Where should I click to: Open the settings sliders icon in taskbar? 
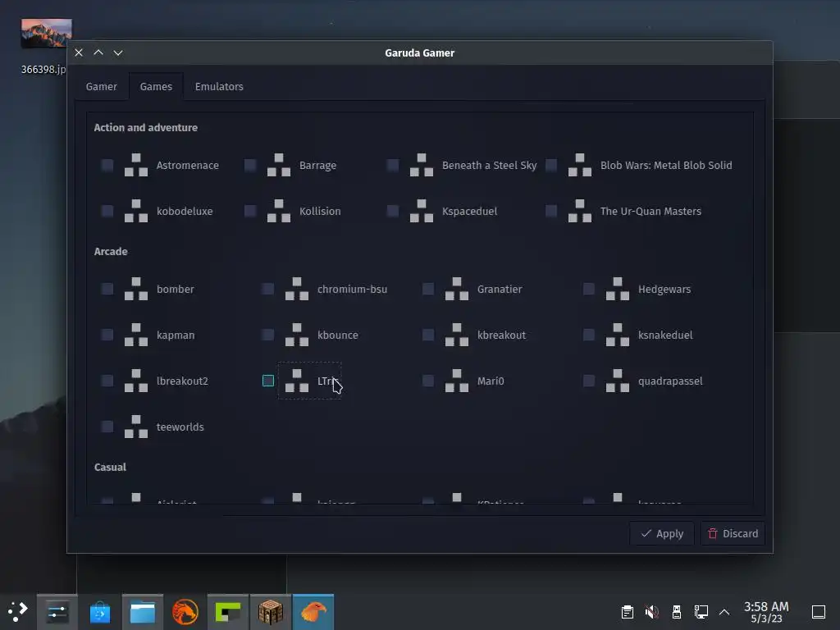tap(57, 612)
